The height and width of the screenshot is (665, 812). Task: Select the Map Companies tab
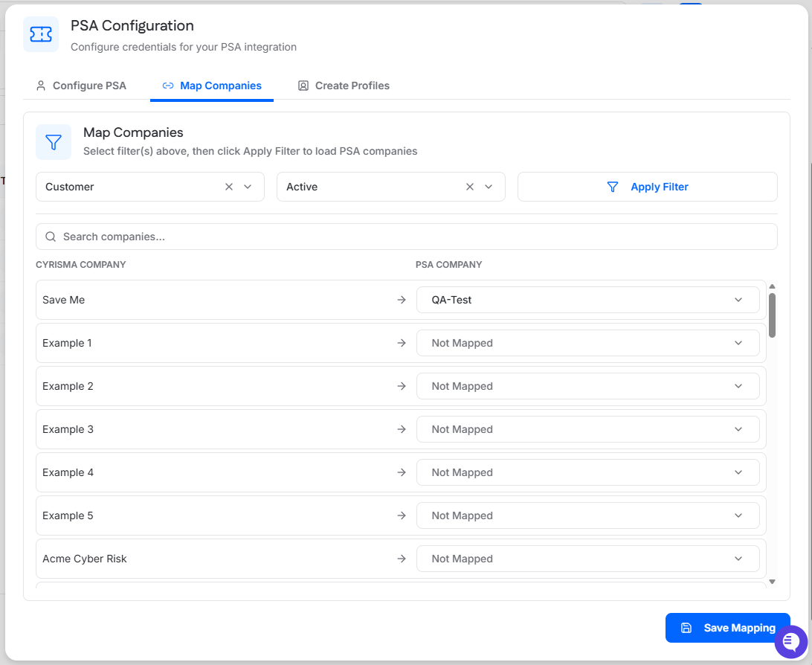click(212, 86)
